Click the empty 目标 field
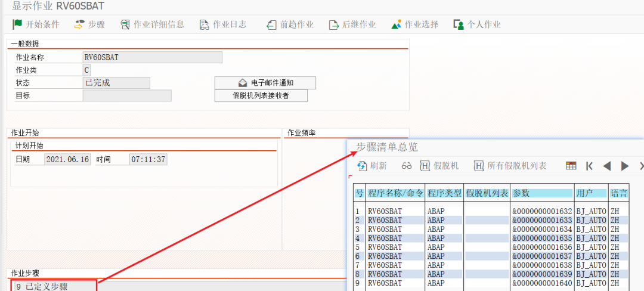644x291 pixels. point(127,95)
